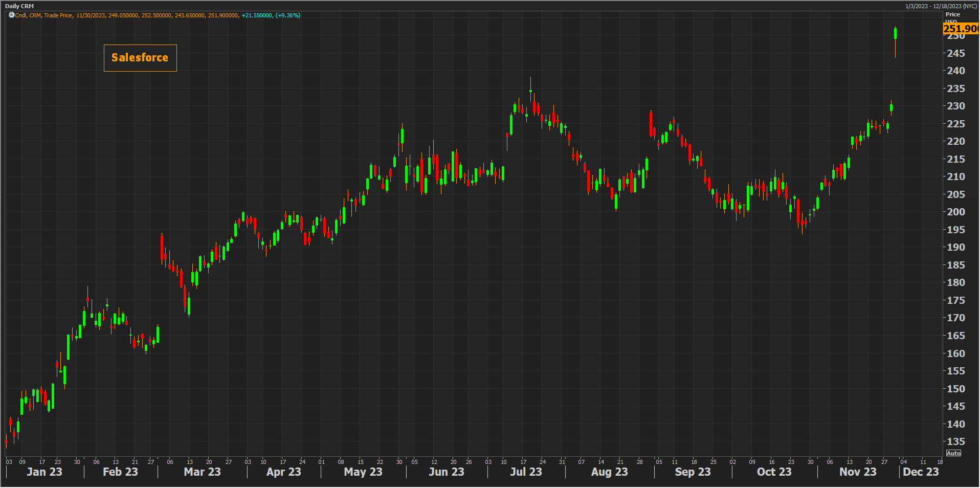Click the Cndl, CRM, Trade Price legend text

(x=44, y=15)
